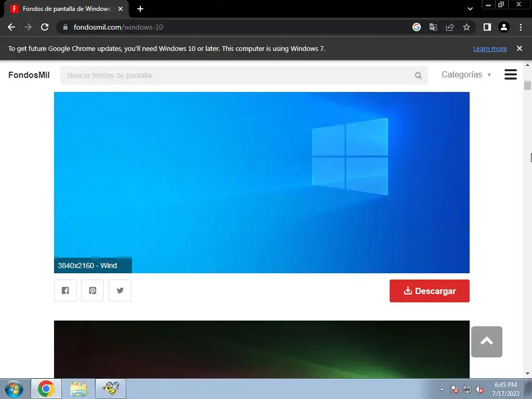Screen dimensions: 532x399
Task: Click the page scrollbar thumb
Action: (527, 85)
